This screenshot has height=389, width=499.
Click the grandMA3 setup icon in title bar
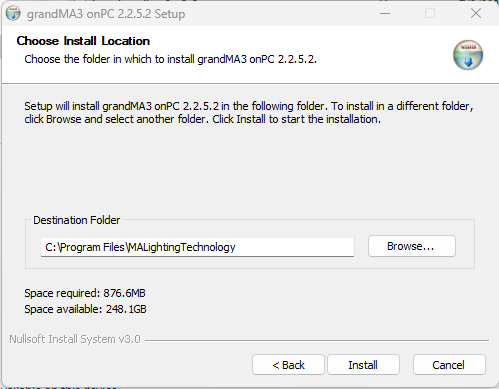[13, 14]
